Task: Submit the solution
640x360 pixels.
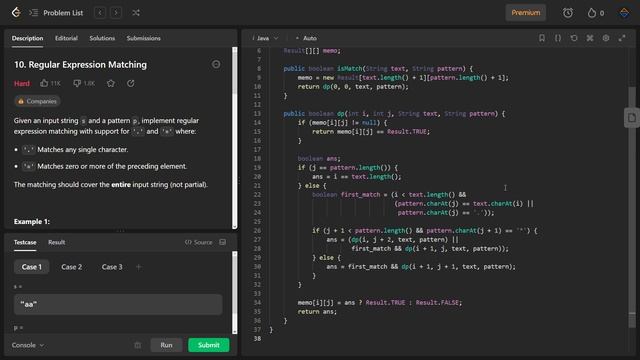Action: click(x=209, y=345)
